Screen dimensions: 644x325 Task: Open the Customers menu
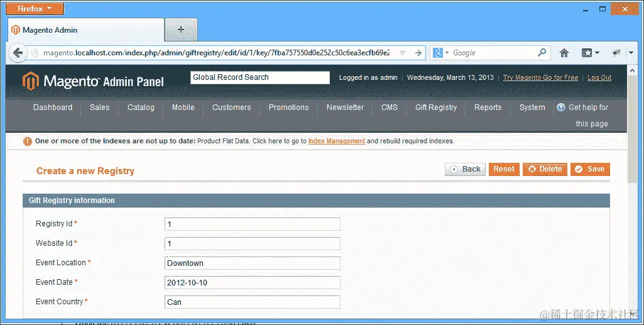(232, 107)
